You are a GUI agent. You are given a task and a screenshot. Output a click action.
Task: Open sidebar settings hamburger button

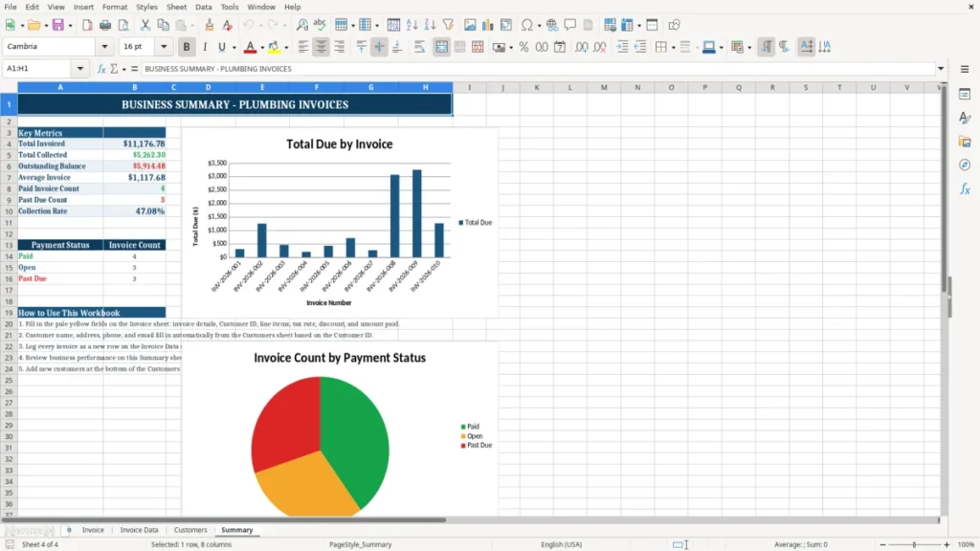pos(965,69)
